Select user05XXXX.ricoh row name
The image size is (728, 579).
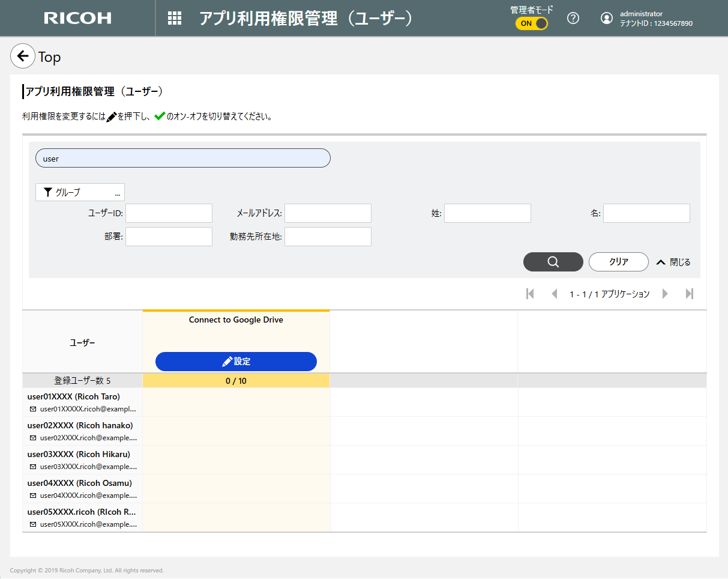click(82, 512)
